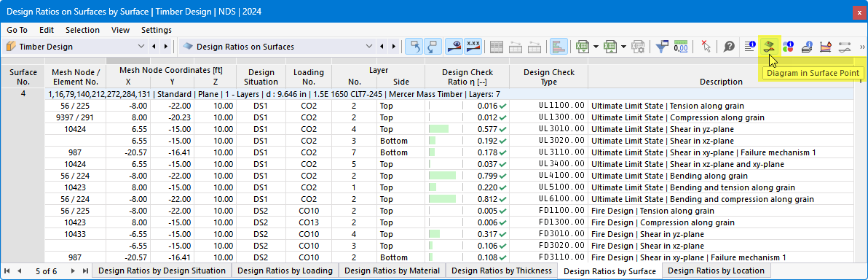Click the Design Situation column header
Image resolution: width=868 pixels, height=280 pixels.
(261, 77)
